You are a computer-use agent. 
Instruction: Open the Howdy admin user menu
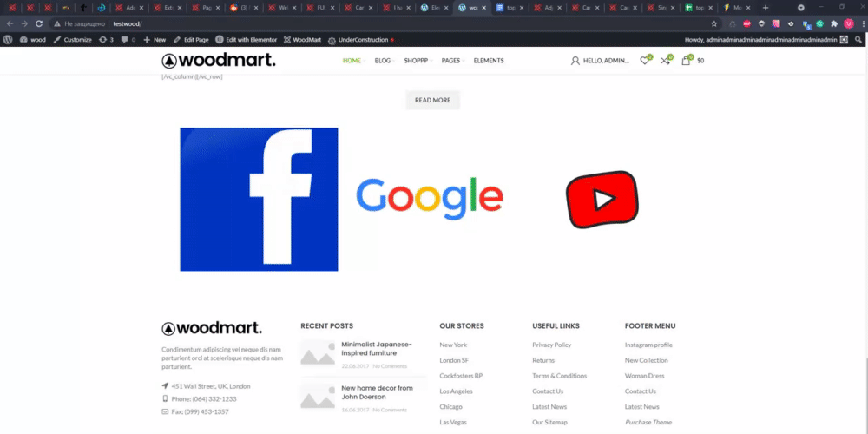pos(766,40)
